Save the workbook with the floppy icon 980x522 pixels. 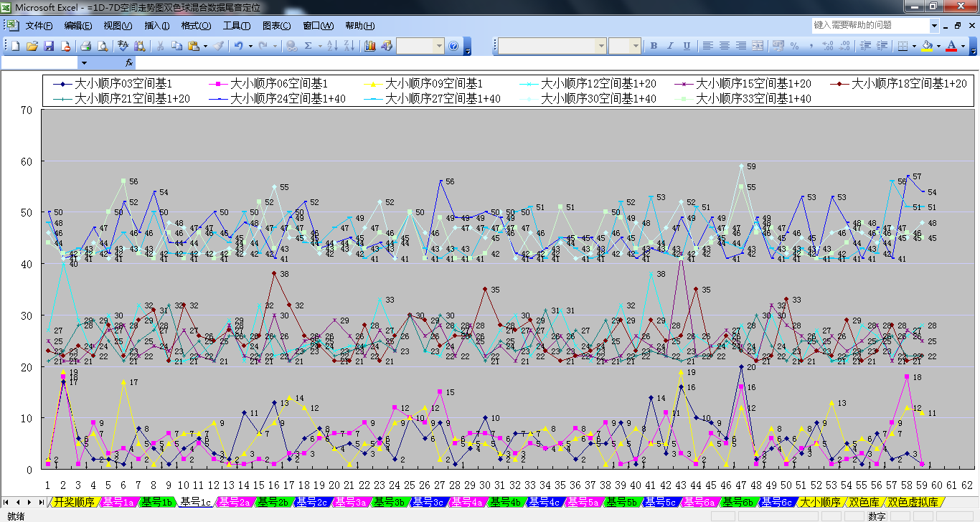[49, 46]
